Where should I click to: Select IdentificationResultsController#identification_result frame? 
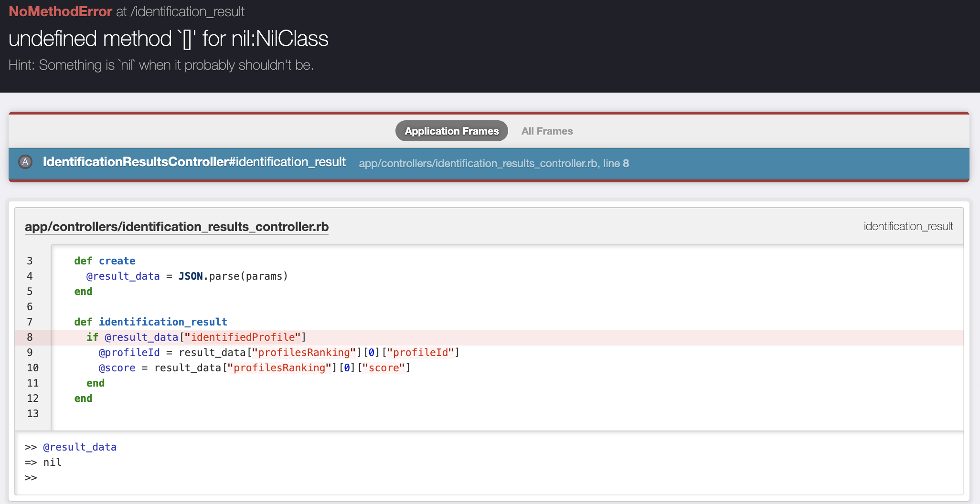[194, 162]
